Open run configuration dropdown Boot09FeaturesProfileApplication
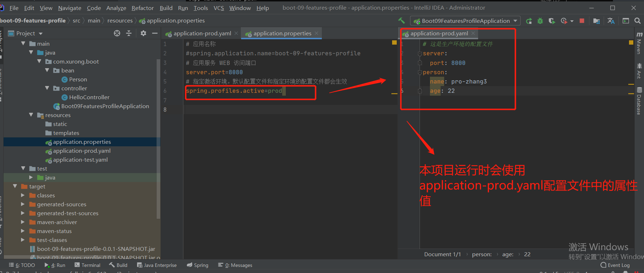Image resolution: width=644 pixels, height=273 pixels. [465, 21]
